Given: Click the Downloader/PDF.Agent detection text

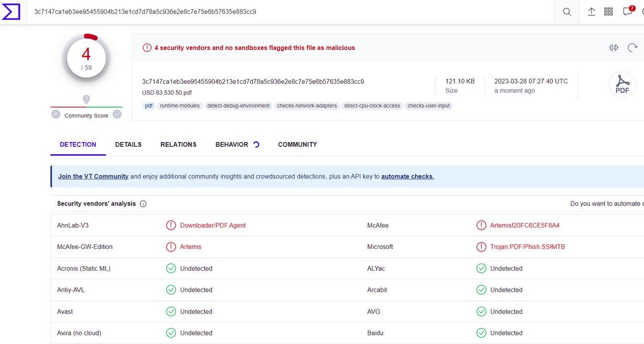Looking at the screenshot, I should click(x=213, y=225).
